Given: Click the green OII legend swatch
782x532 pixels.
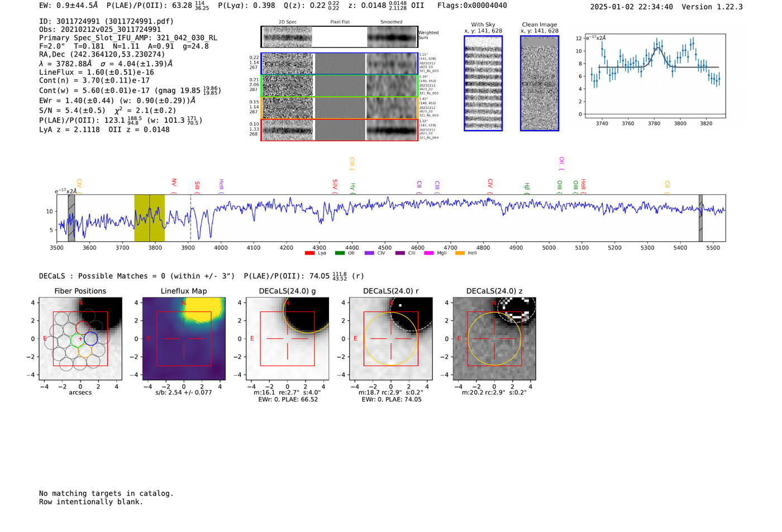Looking at the screenshot, I should point(340,253).
